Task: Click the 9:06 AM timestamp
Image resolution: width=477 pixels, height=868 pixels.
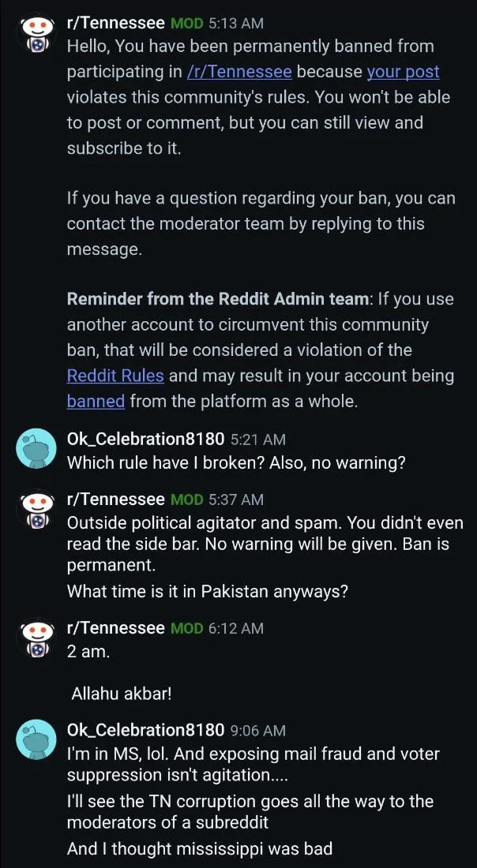Action: pos(258,731)
